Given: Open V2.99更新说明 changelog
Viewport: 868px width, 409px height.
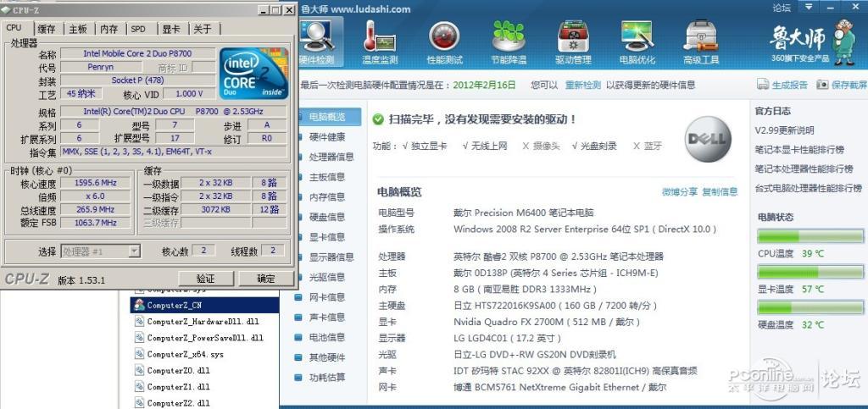Looking at the screenshot, I should (x=784, y=130).
